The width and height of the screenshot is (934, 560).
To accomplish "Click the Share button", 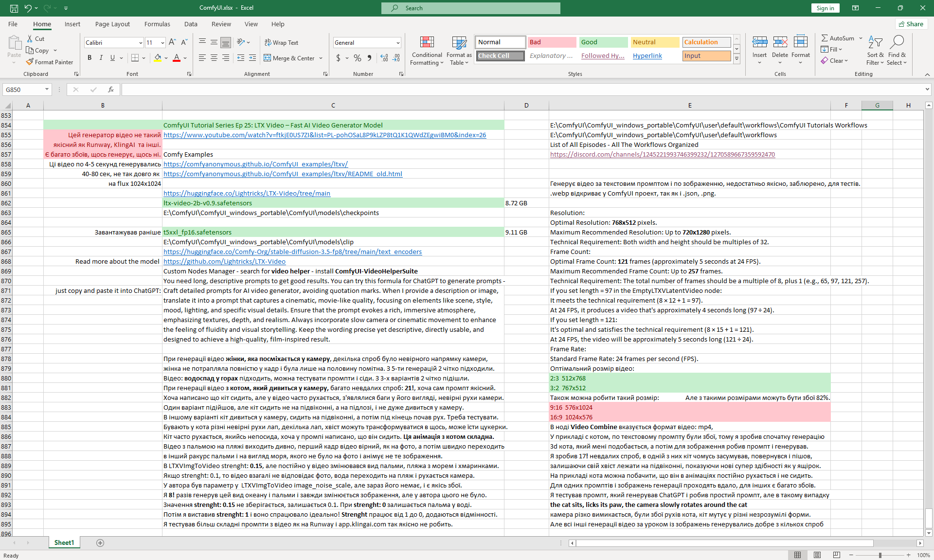I will point(911,24).
